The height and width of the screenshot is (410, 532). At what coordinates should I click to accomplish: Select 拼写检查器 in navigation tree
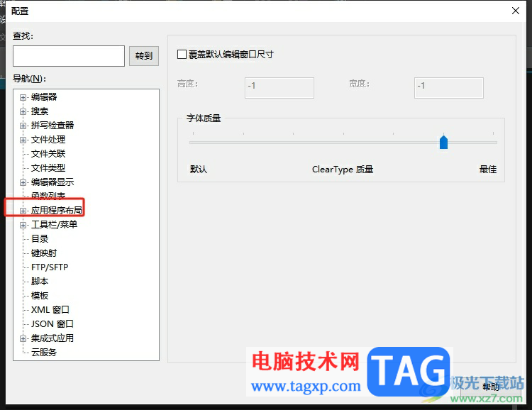[x=52, y=126]
